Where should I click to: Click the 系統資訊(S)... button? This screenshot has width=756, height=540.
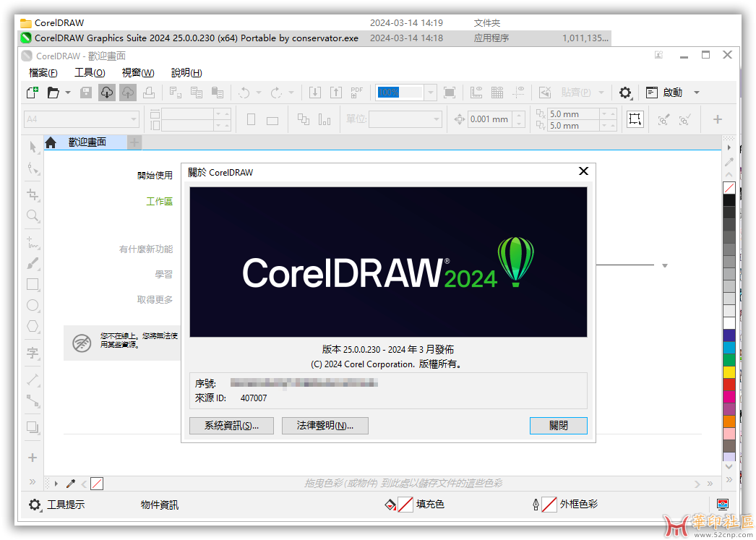(x=231, y=426)
